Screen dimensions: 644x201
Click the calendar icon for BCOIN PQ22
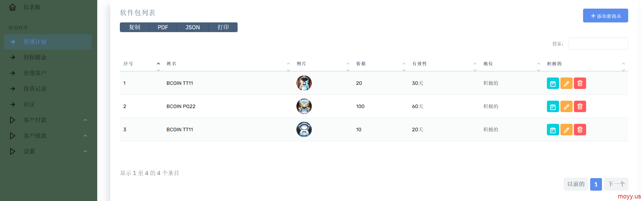tap(553, 107)
